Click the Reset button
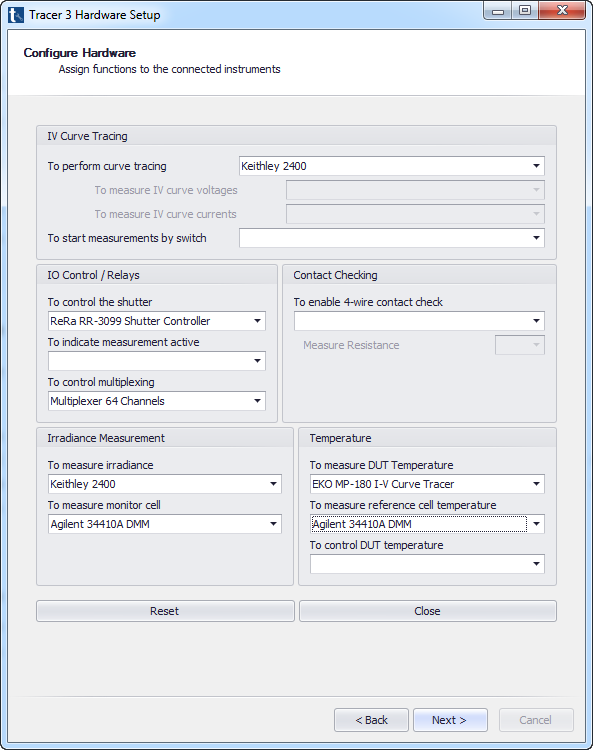Viewport: 593px width, 750px height. point(165,611)
